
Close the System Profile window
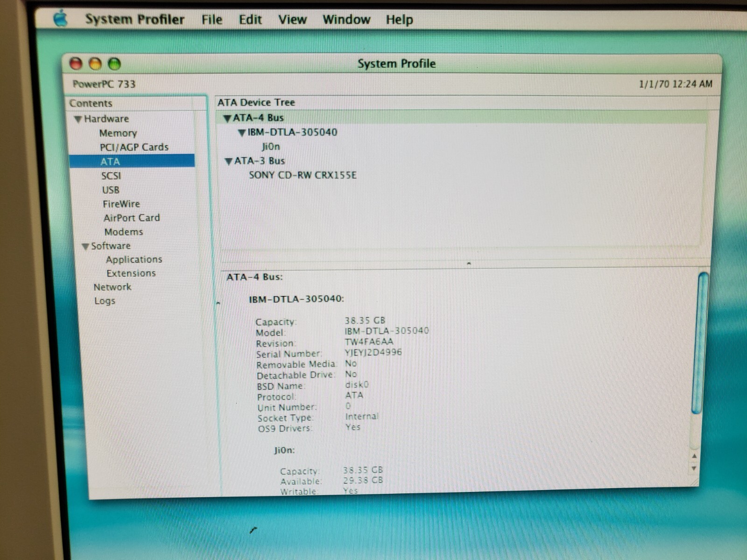pyautogui.click(x=76, y=63)
